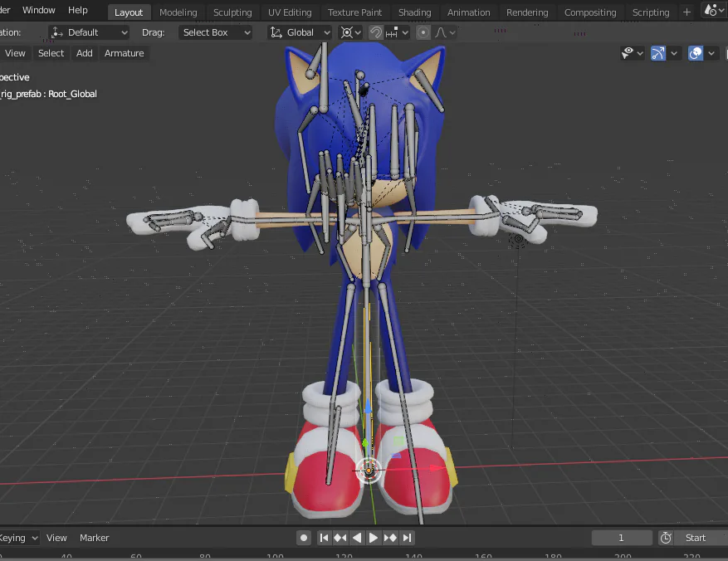
Task: Open the timeline View menu
Action: coord(56,538)
